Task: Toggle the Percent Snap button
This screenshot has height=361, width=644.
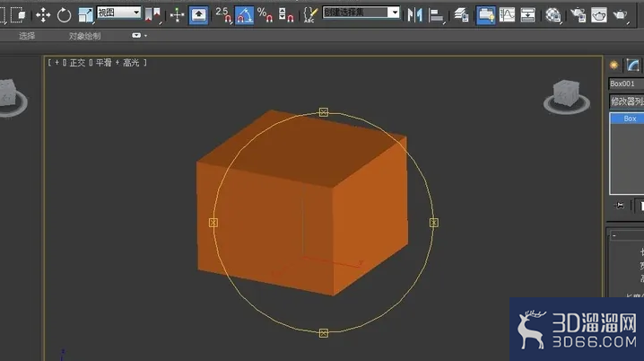Action: pos(265,15)
